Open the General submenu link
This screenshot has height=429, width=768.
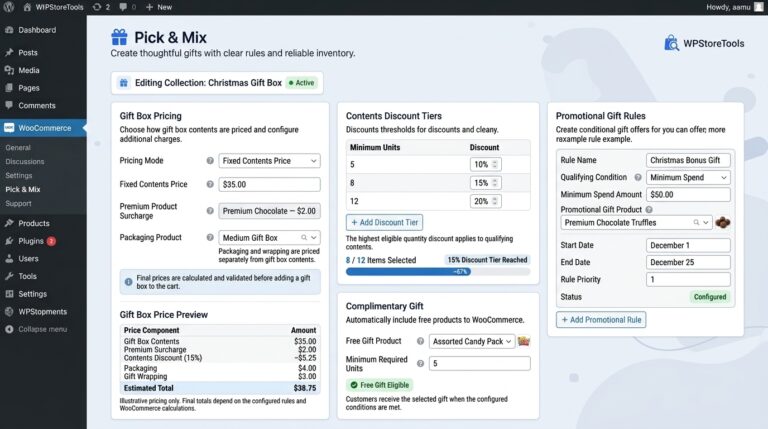tap(18, 147)
